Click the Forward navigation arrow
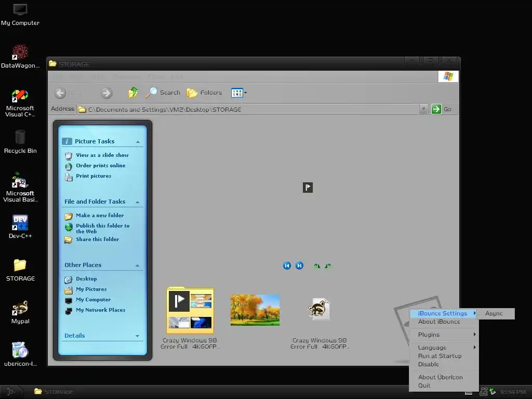This screenshot has width=532, height=399. (x=107, y=93)
